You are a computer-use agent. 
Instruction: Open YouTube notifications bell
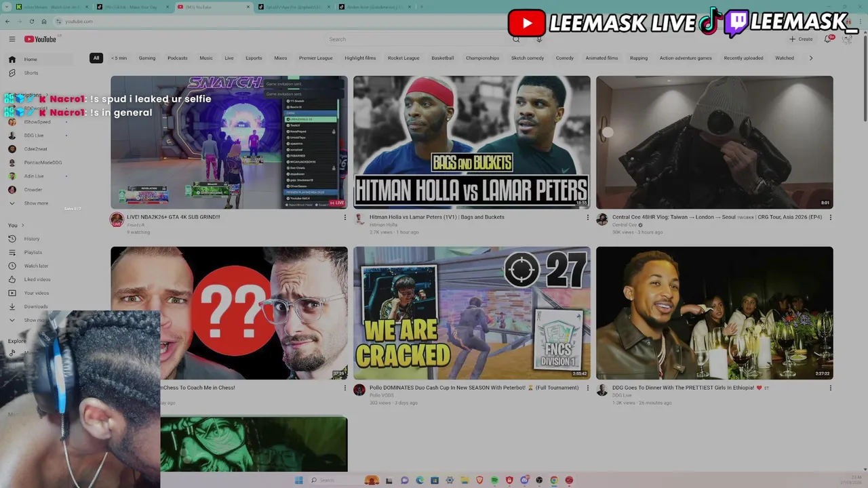click(828, 39)
